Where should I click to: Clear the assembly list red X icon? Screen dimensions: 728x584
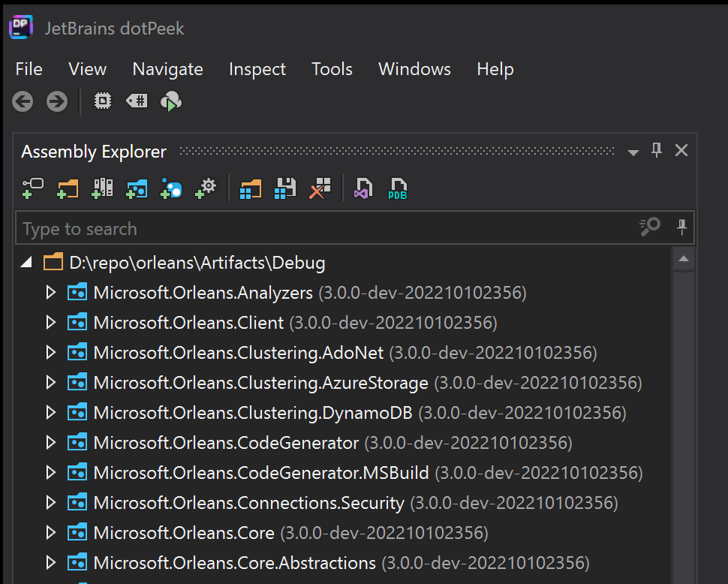[320, 188]
